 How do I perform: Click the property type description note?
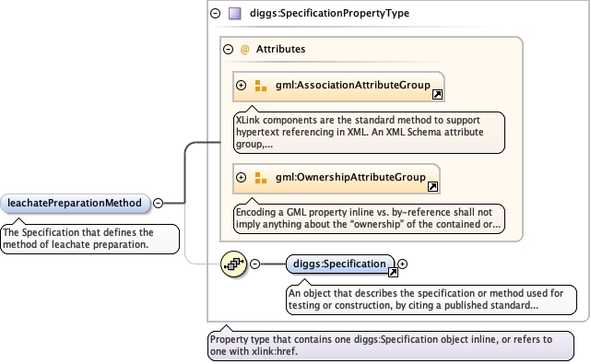(x=391, y=346)
